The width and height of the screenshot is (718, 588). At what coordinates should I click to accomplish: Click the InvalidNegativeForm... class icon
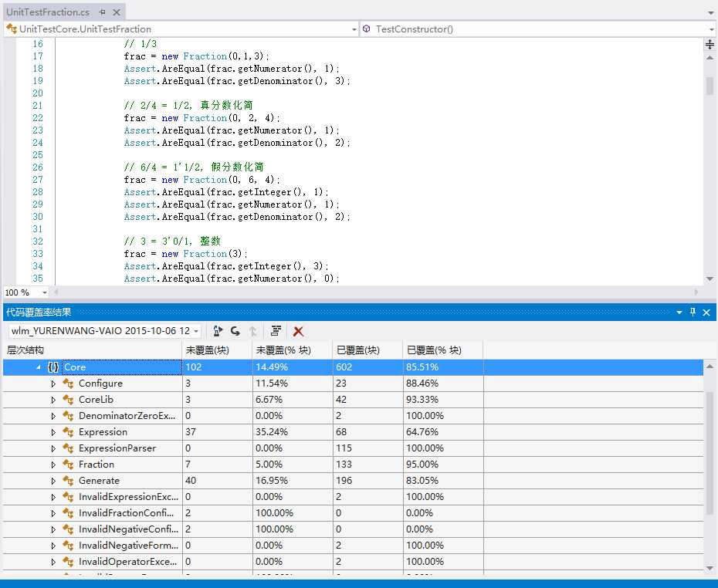(x=68, y=546)
